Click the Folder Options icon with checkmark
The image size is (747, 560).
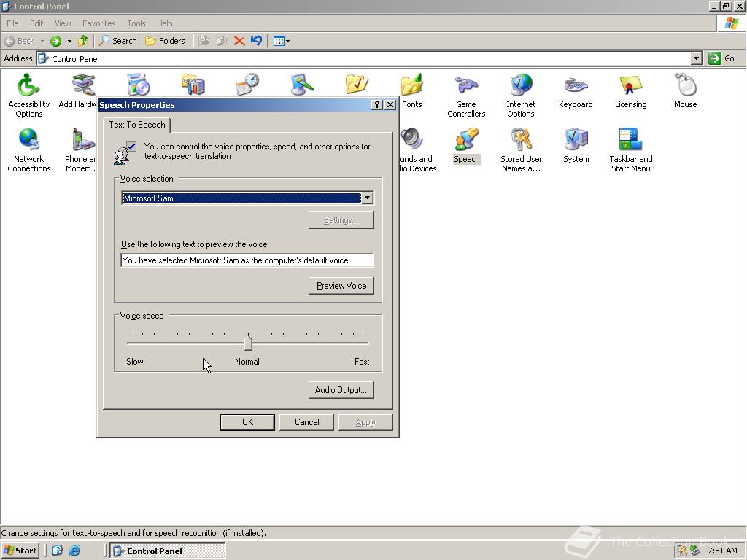coord(357,85)
